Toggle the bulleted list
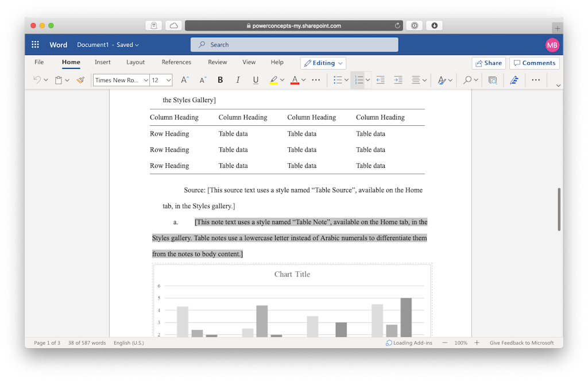The width and height of the screenshot is (588, 381). tap(338, 80)
